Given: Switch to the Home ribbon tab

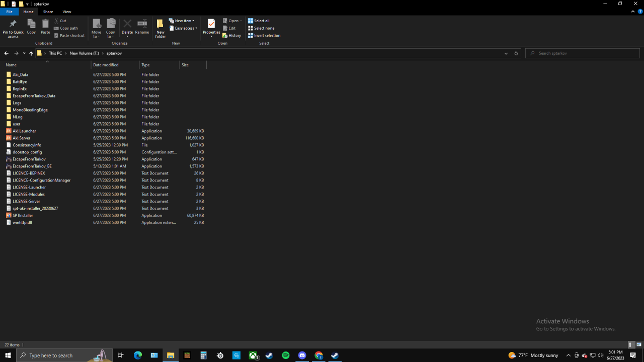Looking at the screenshot, I should [28, 12].
